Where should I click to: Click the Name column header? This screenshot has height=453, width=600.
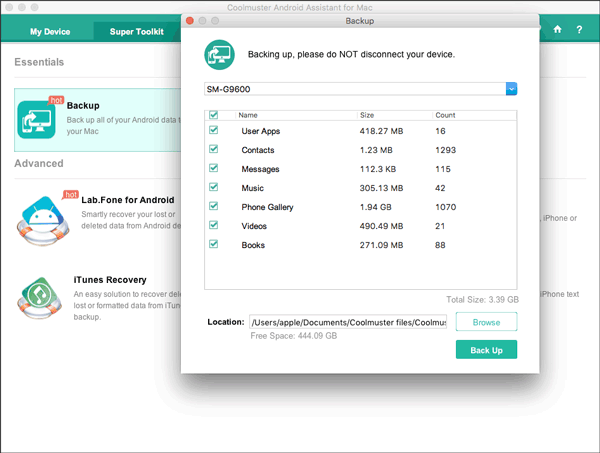tap(248, 115)
